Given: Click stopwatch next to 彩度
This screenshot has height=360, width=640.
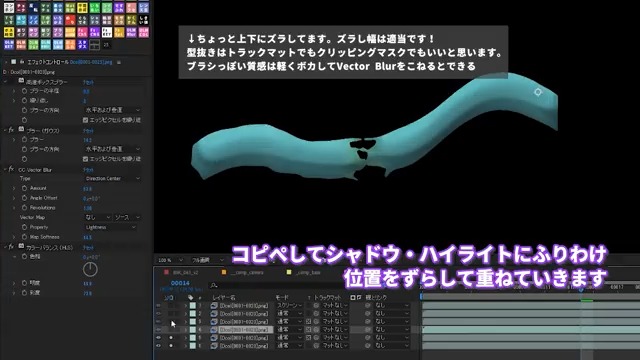Looking at the screenshot, I should pyautogui.click(x=24, y=293).
